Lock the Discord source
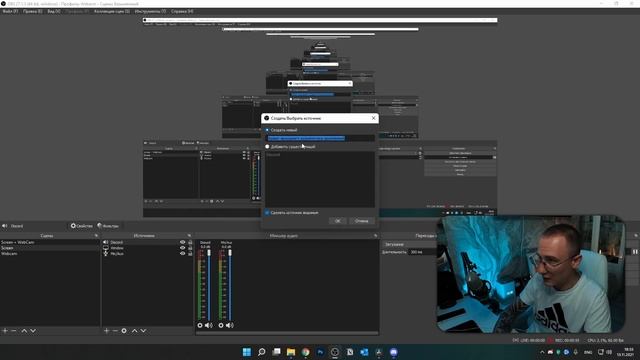 point(190,242)
